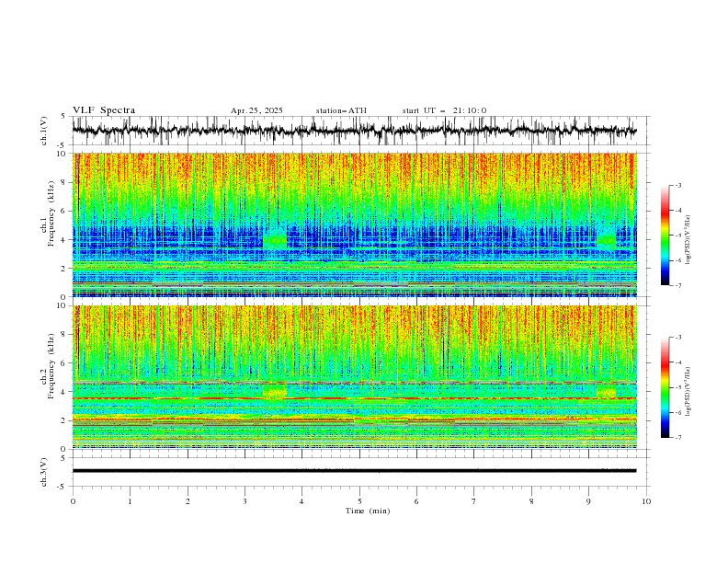Click the ch.2 spectrogram's yellow patch near 9.3 minutes

(x=607, y=393)
